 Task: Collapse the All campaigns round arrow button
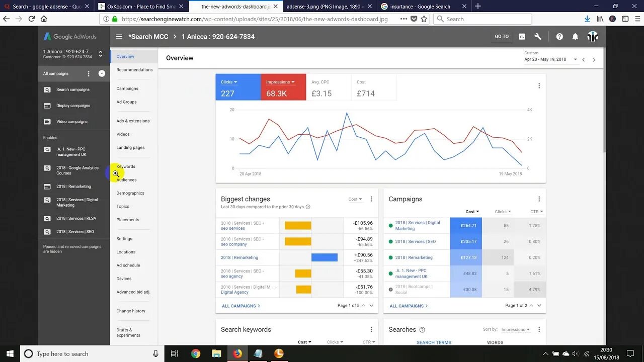102,73
